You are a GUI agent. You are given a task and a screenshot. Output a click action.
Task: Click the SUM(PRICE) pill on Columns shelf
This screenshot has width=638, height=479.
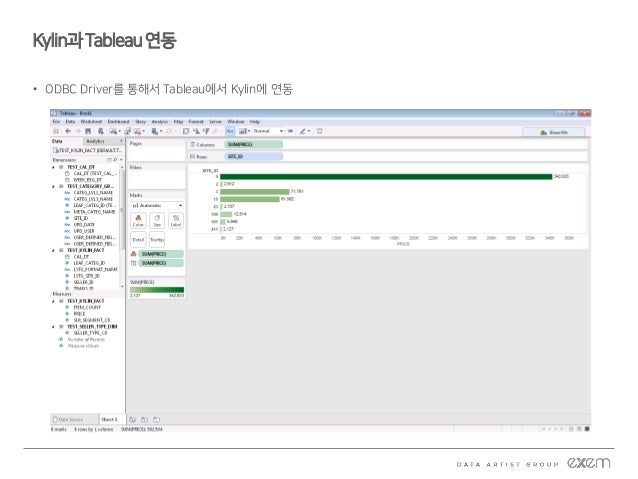click(253, 145)
